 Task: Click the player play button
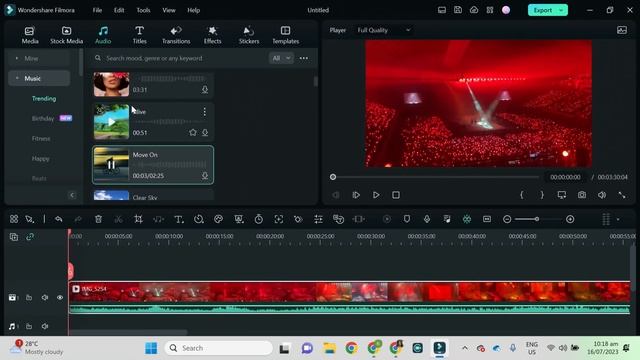click(x=376, y=195)
